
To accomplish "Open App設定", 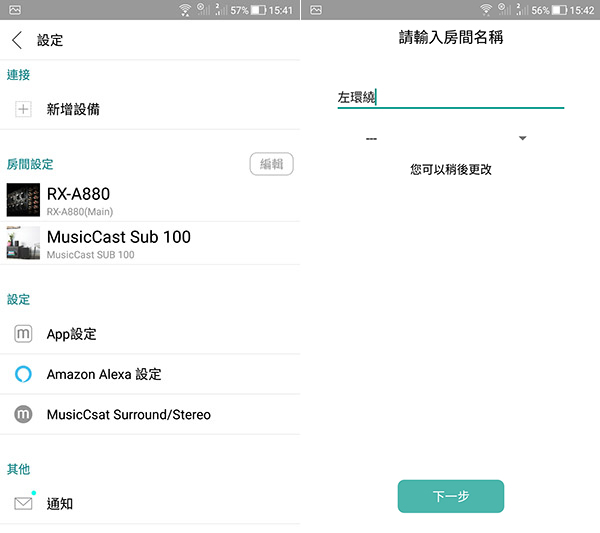I will click(150, 334).
